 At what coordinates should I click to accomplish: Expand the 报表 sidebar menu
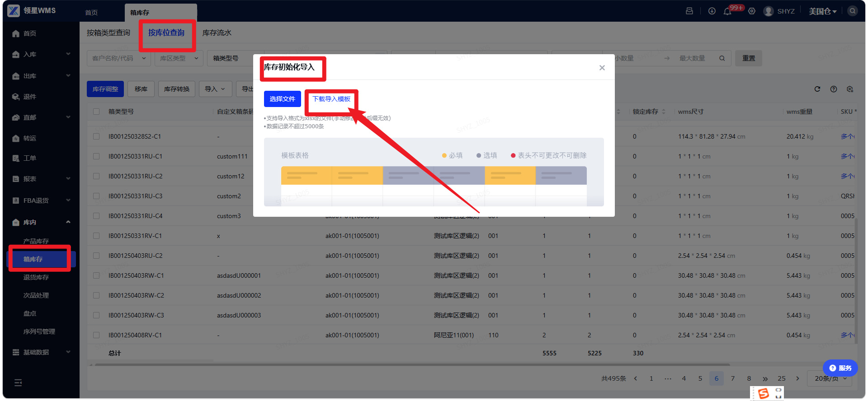41,179
